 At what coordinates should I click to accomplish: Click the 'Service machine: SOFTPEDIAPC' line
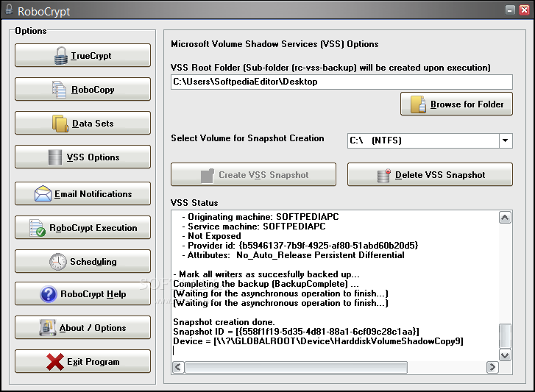click(x=253, y=227)
